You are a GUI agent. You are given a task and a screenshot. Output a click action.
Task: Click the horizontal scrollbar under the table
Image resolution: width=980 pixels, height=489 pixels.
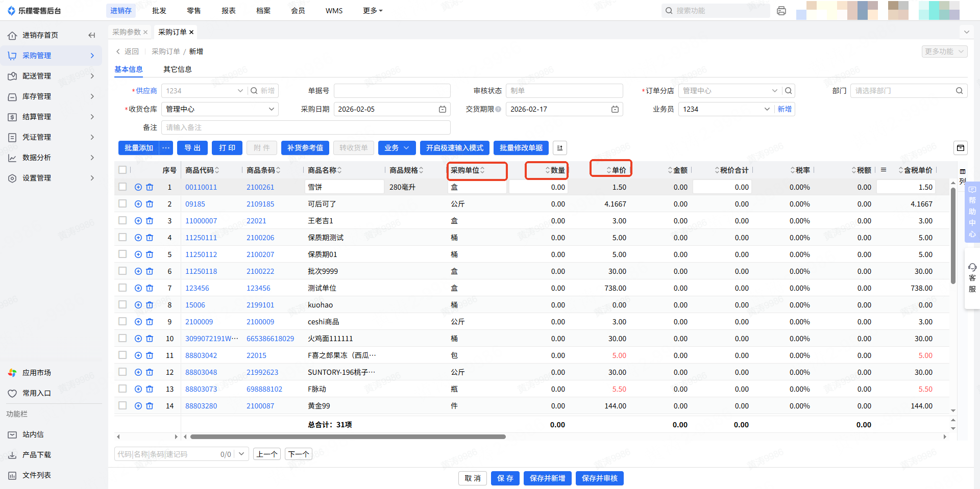coord(347,436)
